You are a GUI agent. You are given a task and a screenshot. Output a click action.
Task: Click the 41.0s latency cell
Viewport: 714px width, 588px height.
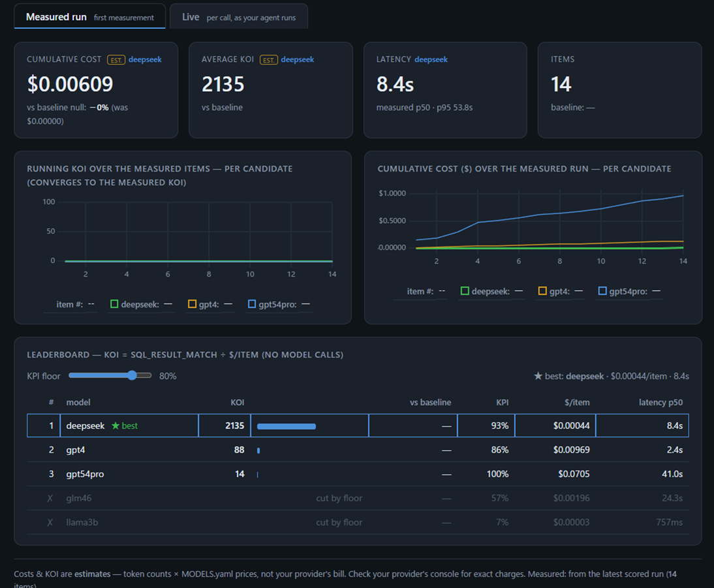tap(672, 474)
